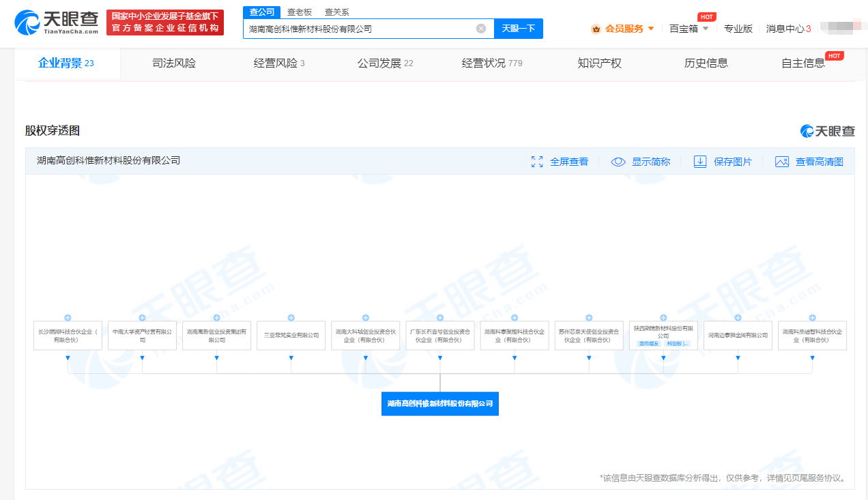Open 消息中心 notifications
Viewport: 868px width, 500px height.
pyautogui.click(x=788, y=29)
